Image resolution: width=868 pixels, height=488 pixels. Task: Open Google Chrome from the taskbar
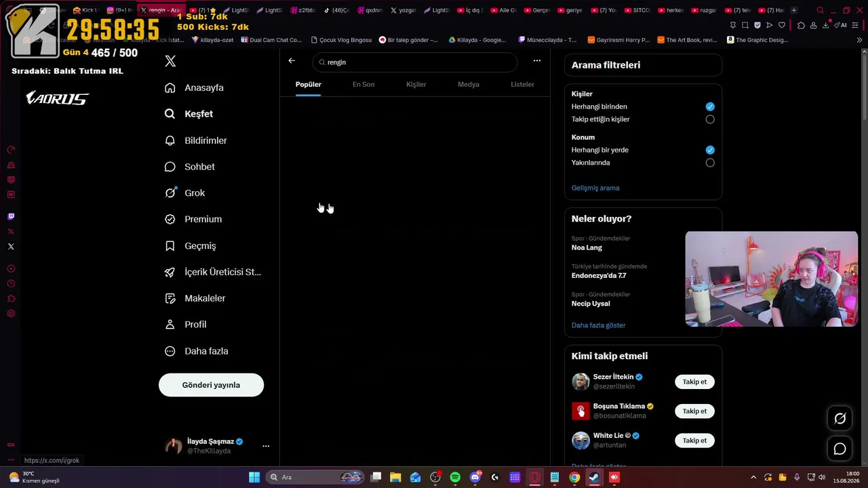pyautogui.click(x=574, y=477)
